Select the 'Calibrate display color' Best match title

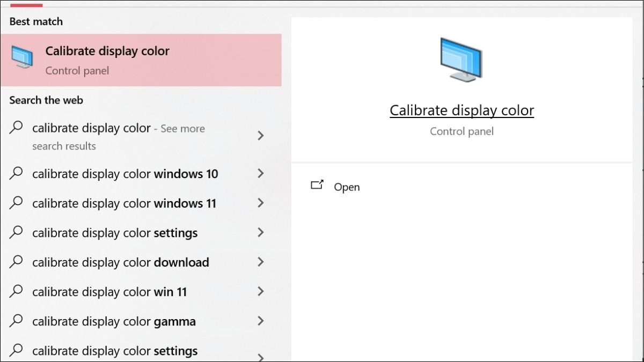pos(107,51)
